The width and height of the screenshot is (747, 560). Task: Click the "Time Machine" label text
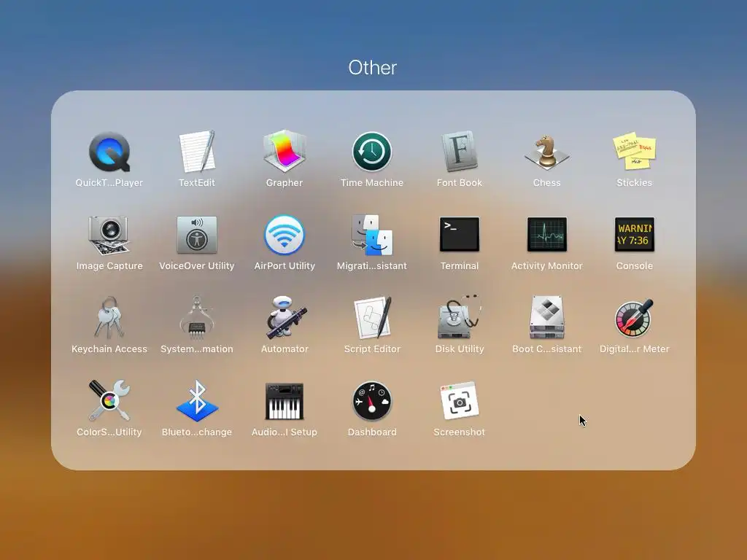pos(372,182)
